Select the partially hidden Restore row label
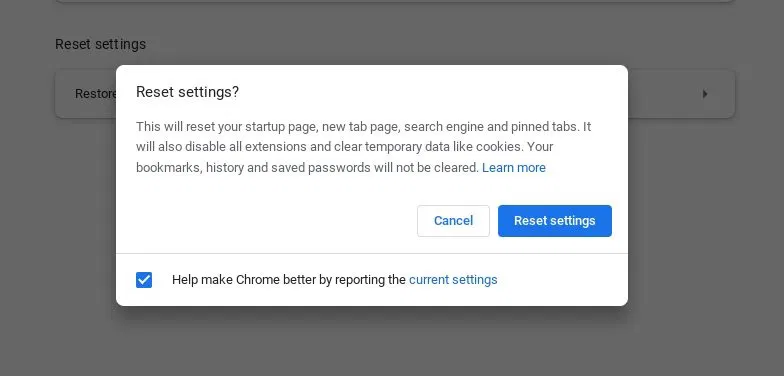784x376 pixels. click(x=96, y=94)
